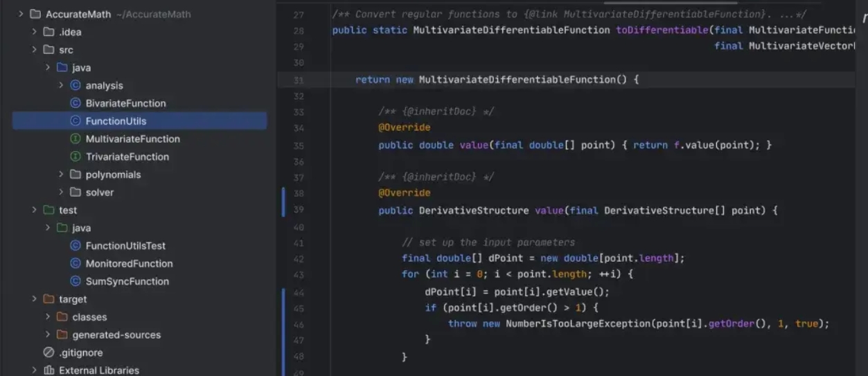Click the External Libraries icon

click(48, 370)
